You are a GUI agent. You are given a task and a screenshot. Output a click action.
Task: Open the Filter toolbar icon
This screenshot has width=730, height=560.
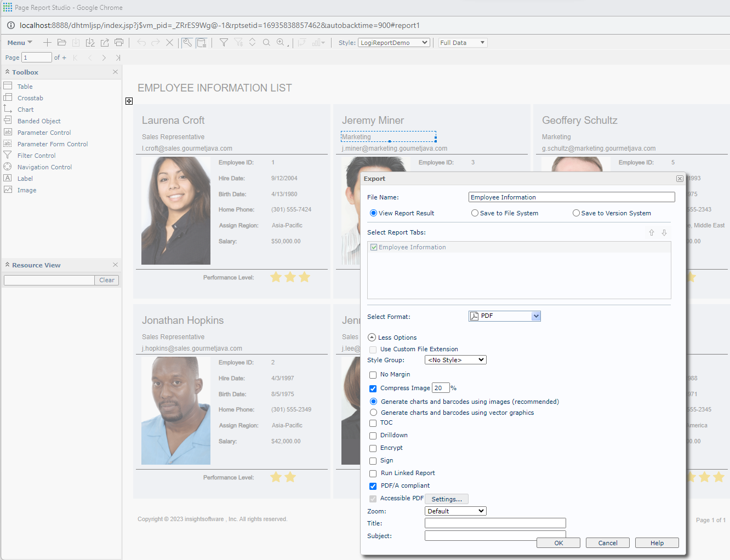(x=224, y=42)
